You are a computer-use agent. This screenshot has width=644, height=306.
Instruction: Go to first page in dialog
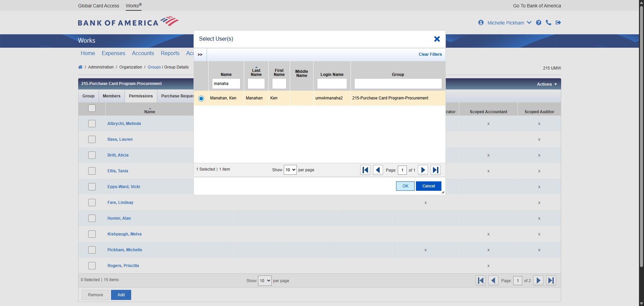click(365, 170)
